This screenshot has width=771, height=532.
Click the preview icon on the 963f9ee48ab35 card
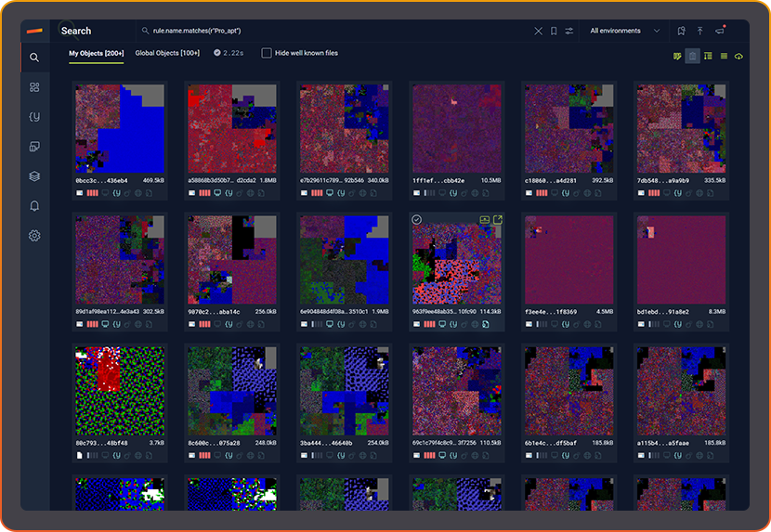point(484,220)
